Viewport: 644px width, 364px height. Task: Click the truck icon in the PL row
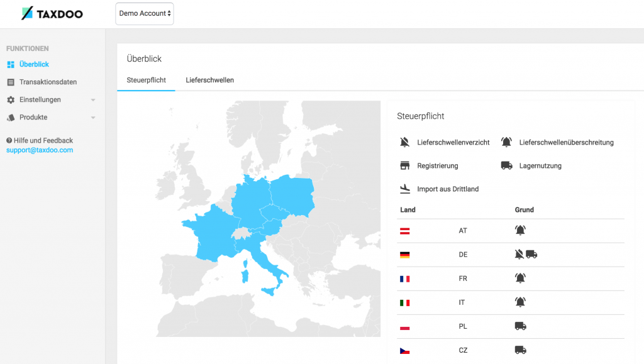tap(520, 326)
